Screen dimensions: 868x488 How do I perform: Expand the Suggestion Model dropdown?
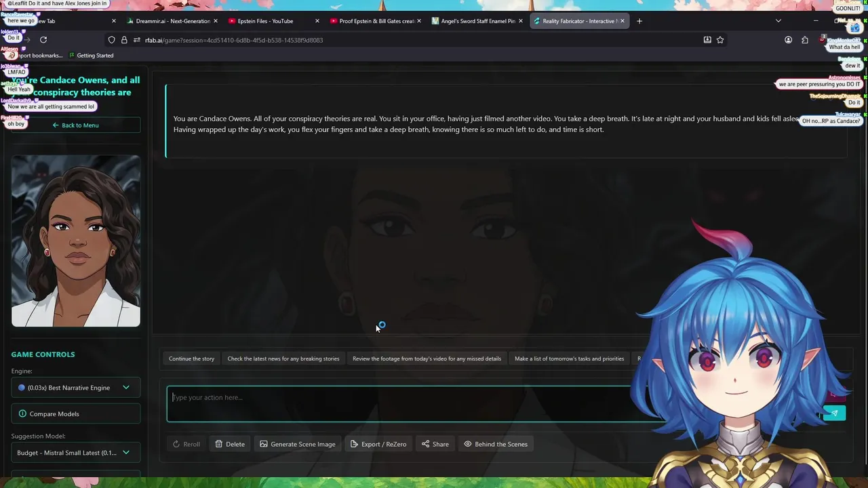76,453
